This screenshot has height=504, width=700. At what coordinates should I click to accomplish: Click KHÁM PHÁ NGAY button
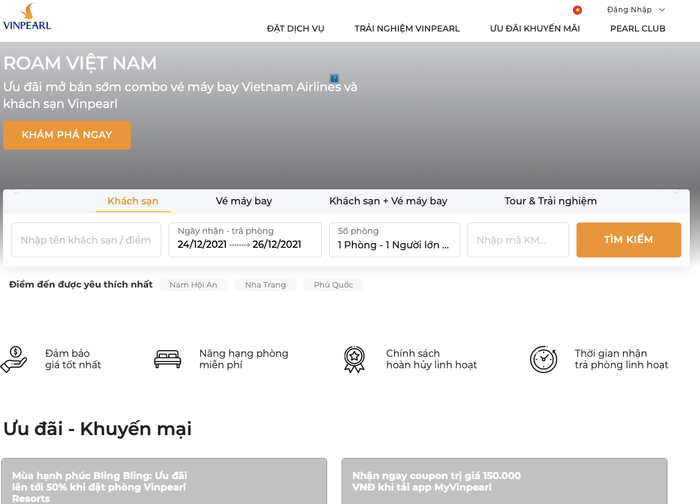point(67,135)
